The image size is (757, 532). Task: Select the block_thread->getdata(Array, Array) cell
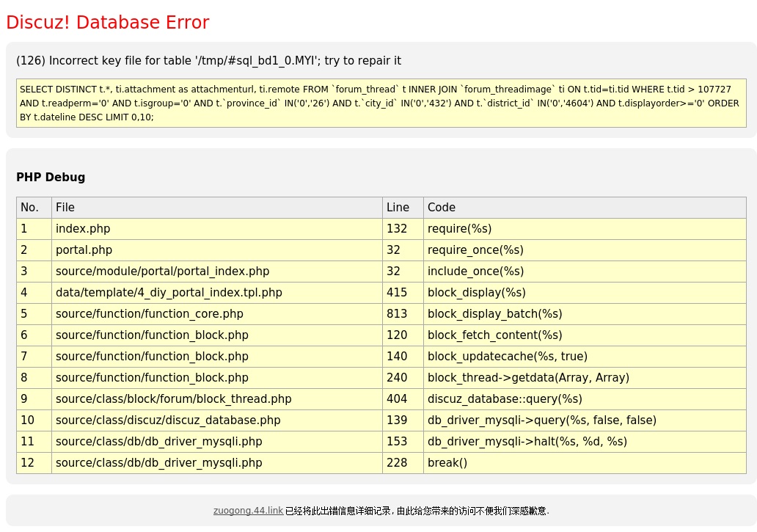tap(528, 378)
